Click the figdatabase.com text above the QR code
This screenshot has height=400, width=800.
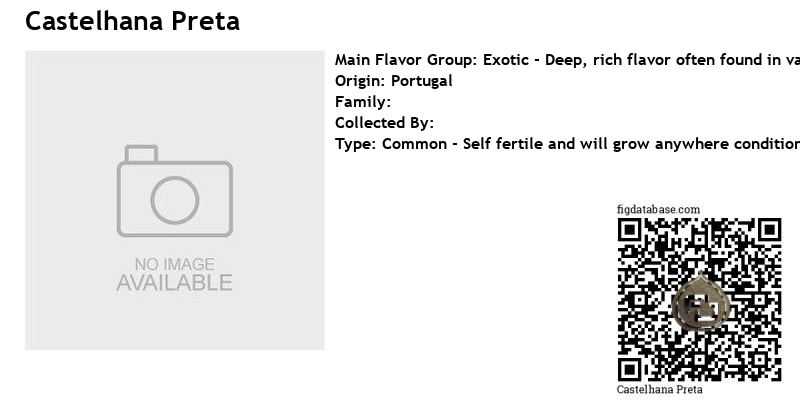[658, 210]
